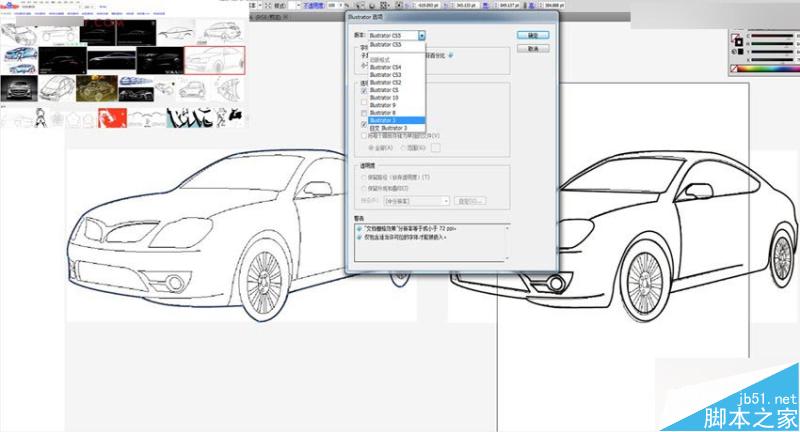Open the red background thumbnail in bottom row
Screen dimensions: 800x432
[112, 118]
